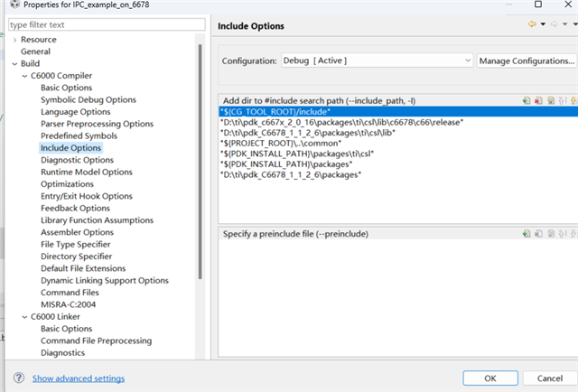578x392 pixels.
Task: Open the Forward history dropdown arrow
Action: click(564, 24)
